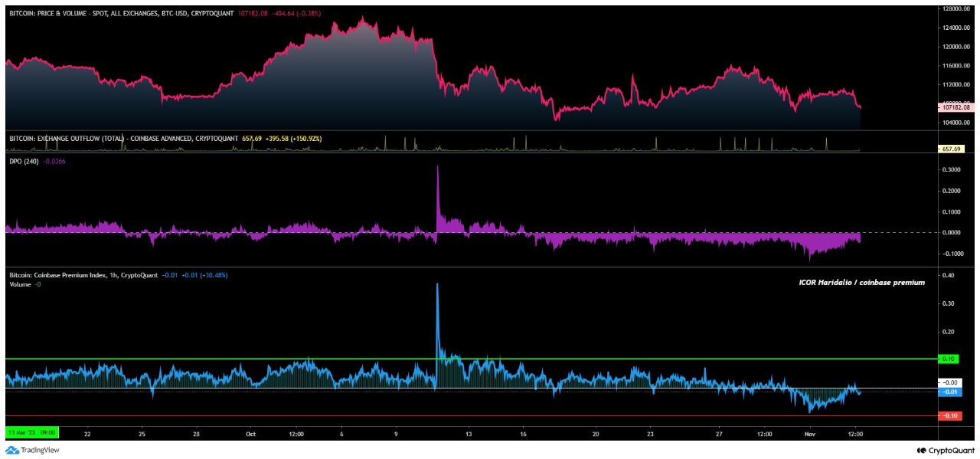Click date 16 on the time axis
The height and width of the screenshot is (459, 980).
pos(523,433)
